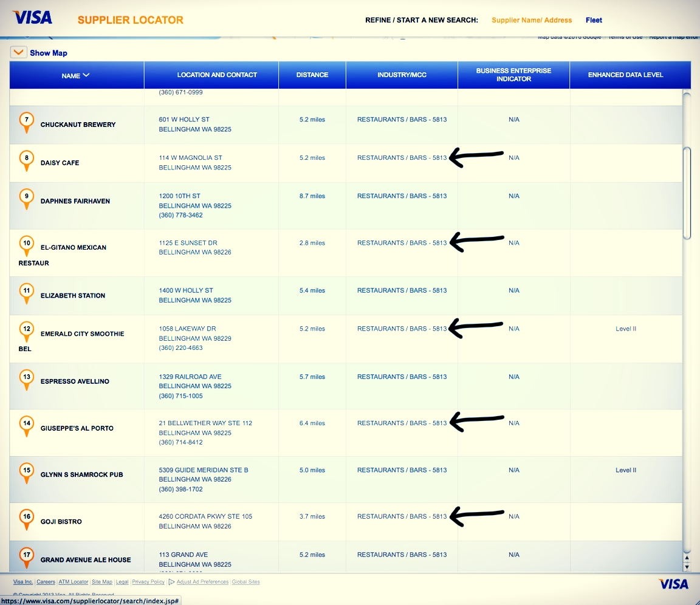Click map pin 8 for Daisy Cafe
700x605 pixels.
[27, 161]
